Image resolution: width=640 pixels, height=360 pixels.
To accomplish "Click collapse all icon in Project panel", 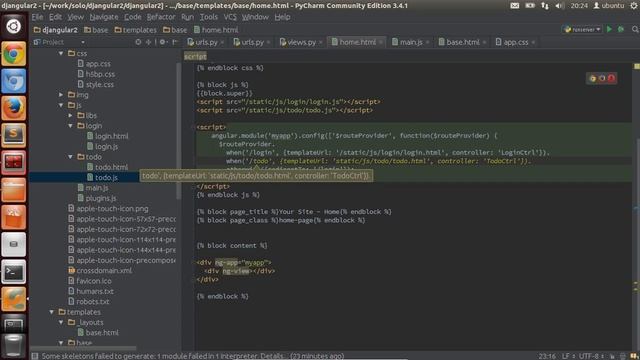I will coord(148,42).
